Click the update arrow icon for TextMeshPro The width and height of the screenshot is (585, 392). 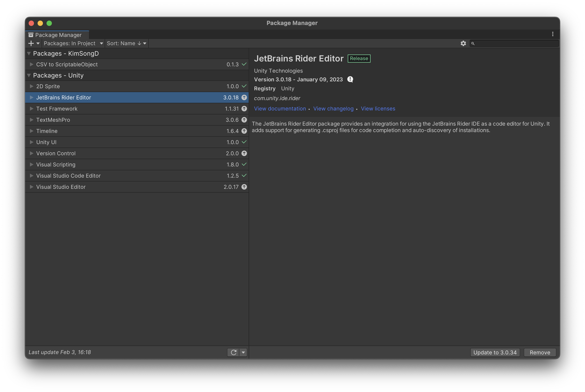244,120
